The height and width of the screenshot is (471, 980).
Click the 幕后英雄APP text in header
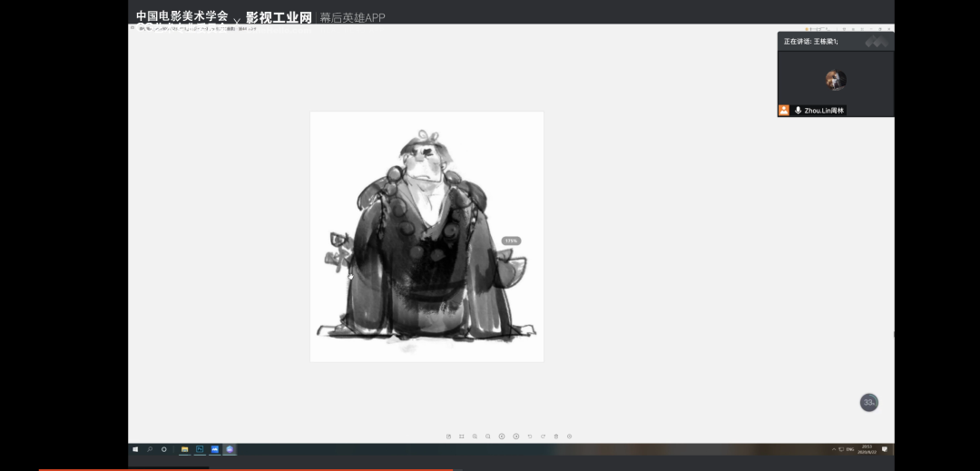point(352,17)
